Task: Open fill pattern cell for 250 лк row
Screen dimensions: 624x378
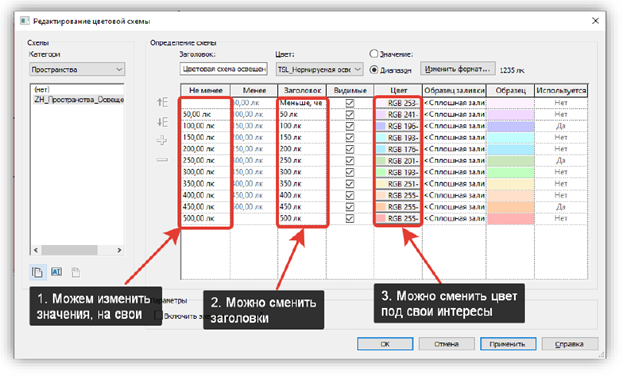Action: pos(454,161)
